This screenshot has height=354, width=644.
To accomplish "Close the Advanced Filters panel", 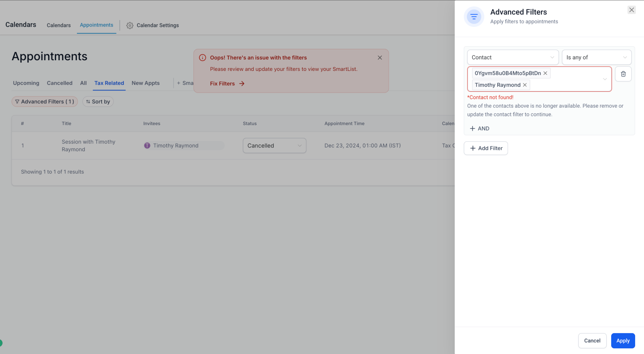I will [x=631, y=10].
